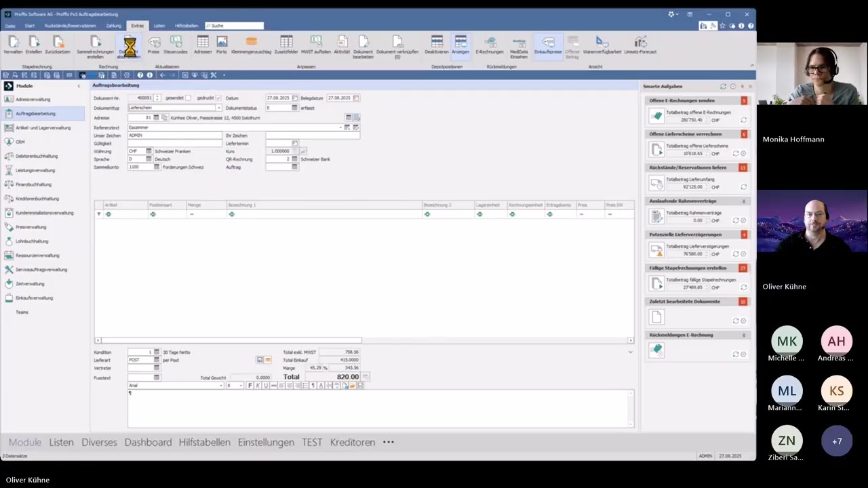
Task: Open Debitorenbuchhaltung module
Action: (x=37, y=157)
